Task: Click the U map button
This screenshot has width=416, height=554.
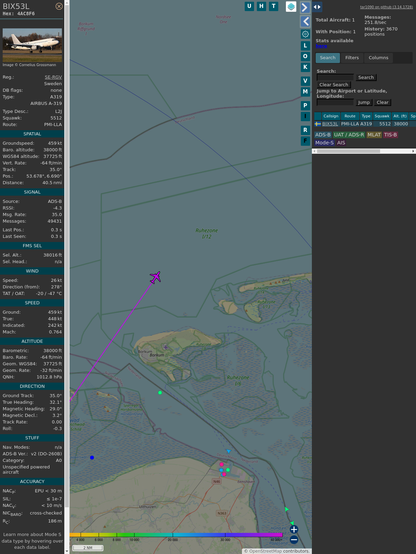Action: 249,6
